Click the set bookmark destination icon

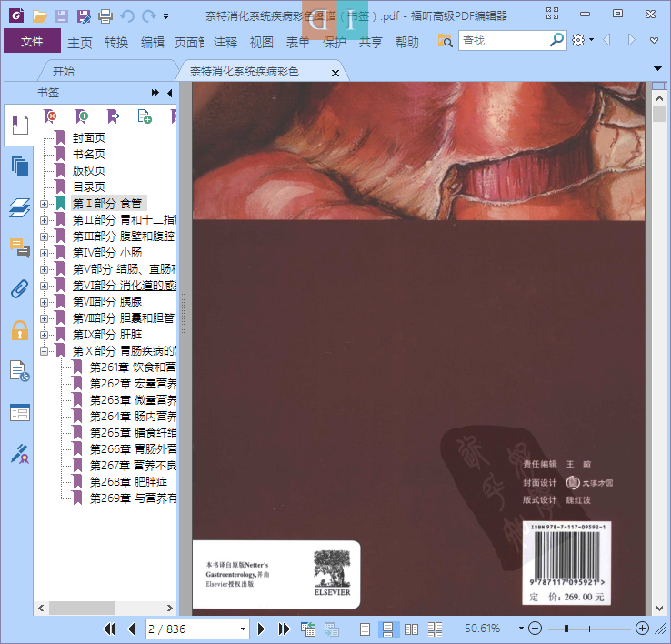(113, 116)
